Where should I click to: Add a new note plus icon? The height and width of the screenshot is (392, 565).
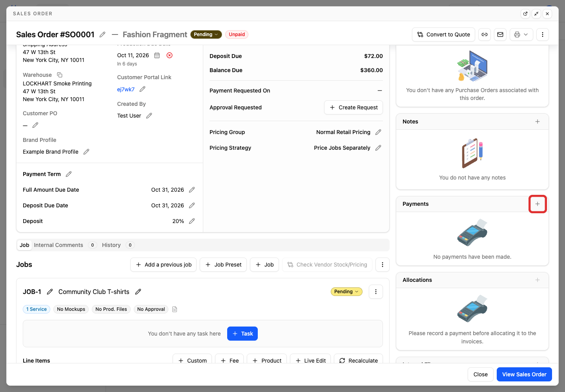tap(538, 122)
